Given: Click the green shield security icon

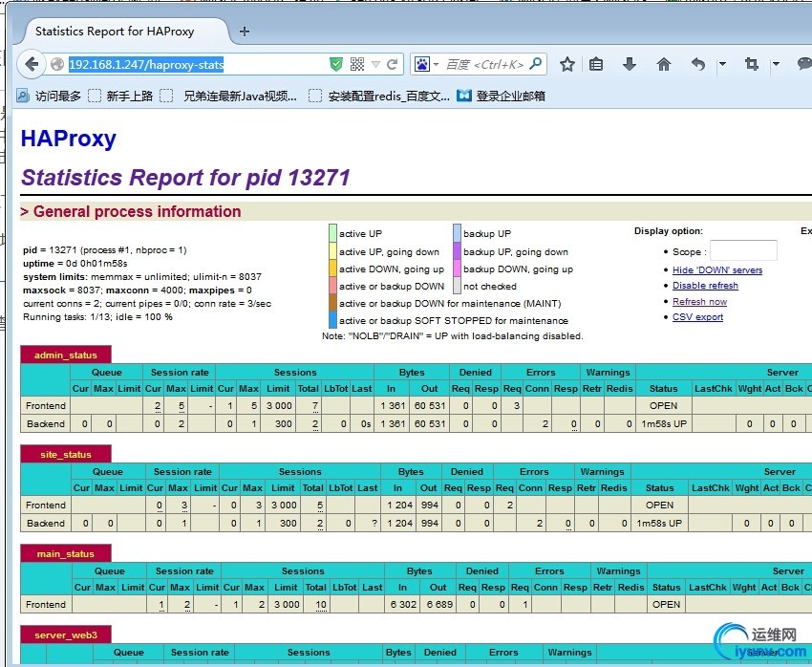Looking at the screenshot, I should tap(336, 64).
